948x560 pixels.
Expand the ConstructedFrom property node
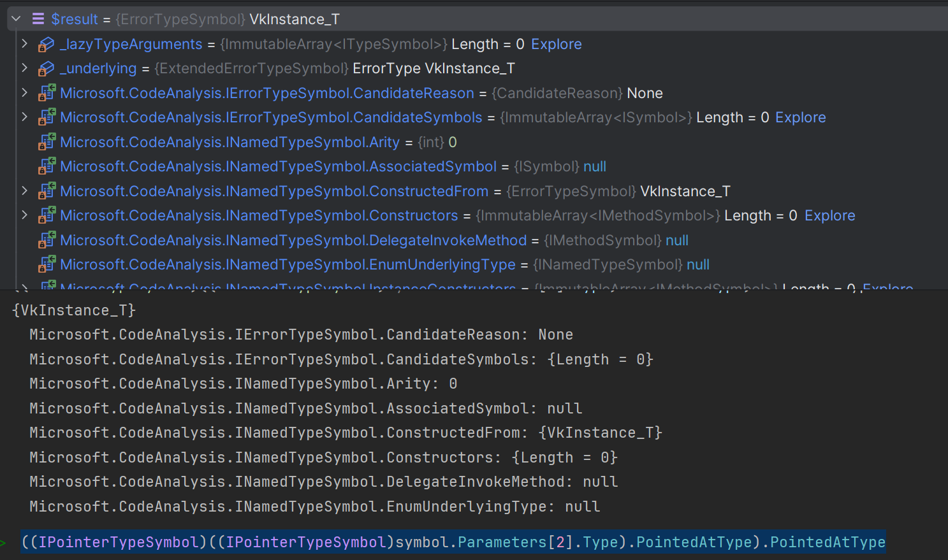tap(24, 191)
